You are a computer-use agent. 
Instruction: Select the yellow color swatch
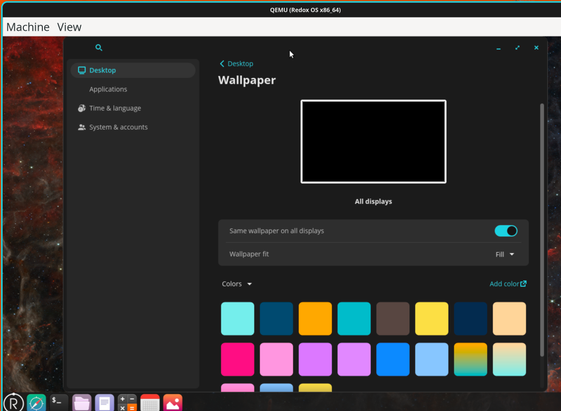point(431,318)
